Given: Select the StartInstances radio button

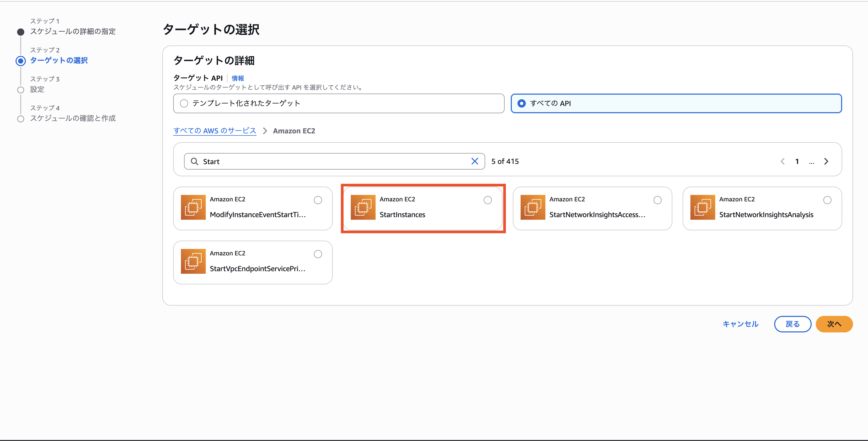Looking at the screenshot, I should 488,200.
